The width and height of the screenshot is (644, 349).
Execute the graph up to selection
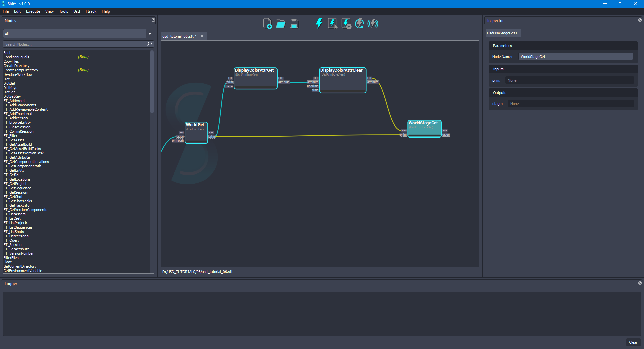346,23
